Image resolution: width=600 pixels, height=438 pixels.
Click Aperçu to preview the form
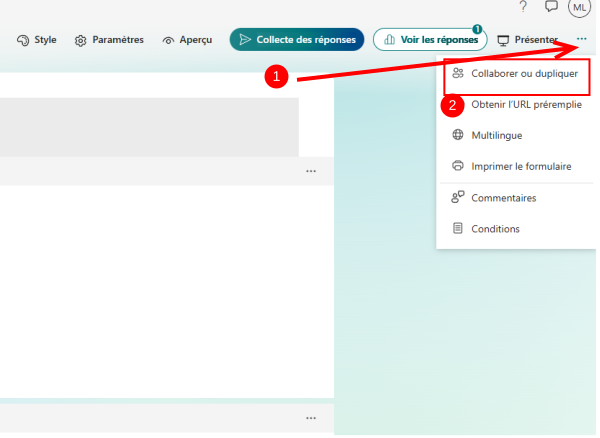pyautogui.click(x=187, y=40)
